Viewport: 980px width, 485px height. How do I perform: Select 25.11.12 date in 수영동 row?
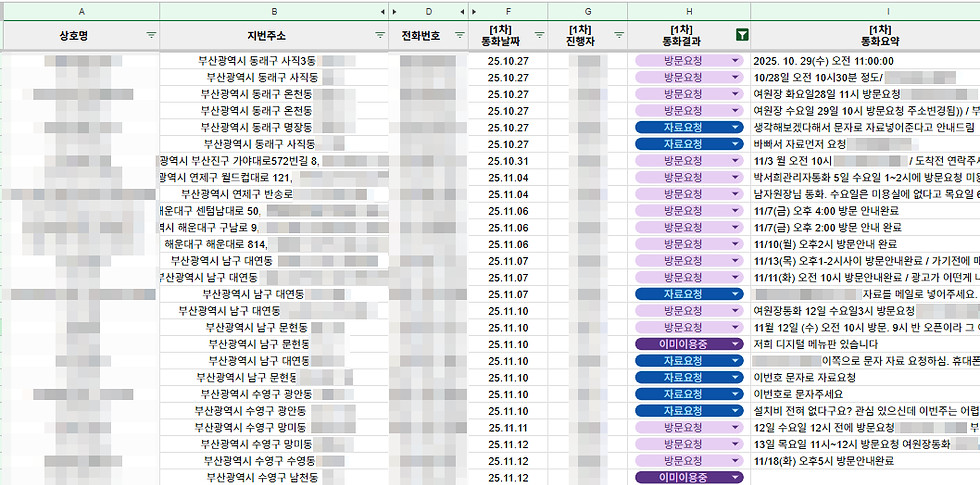click(508, 461)
